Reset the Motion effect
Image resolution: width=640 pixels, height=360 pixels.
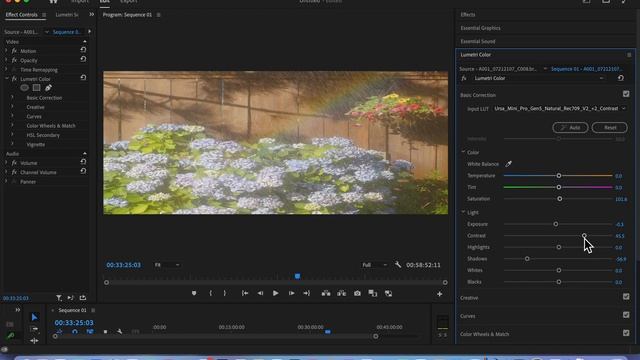pyautogui.click(x=83, y=49)
